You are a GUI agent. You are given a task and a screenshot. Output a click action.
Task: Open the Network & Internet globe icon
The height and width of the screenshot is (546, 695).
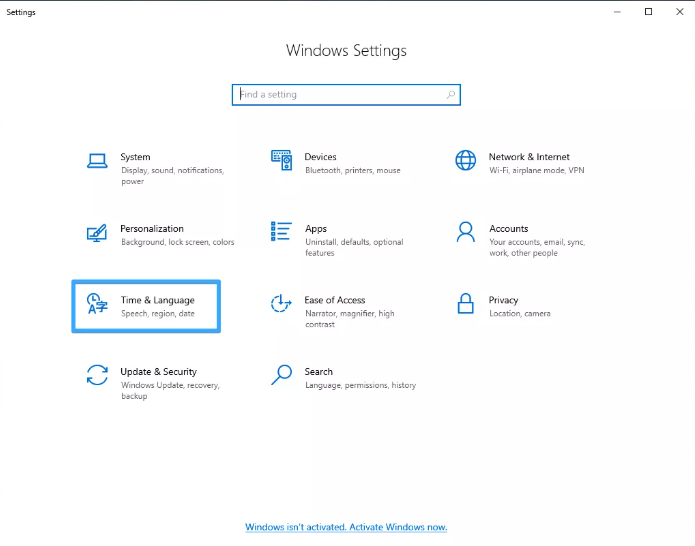[466, 160]
